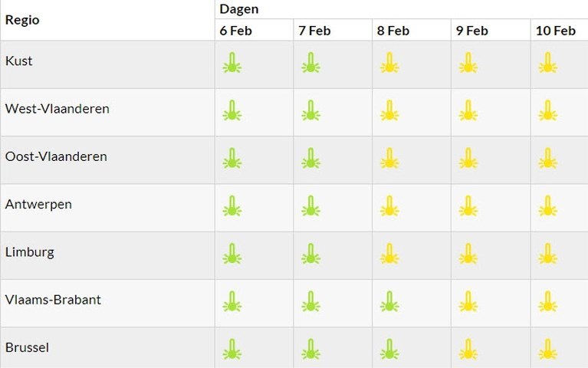Click Brussel 8 Feb green tick icon
588x368 pixels.
[x=389, y=349]
